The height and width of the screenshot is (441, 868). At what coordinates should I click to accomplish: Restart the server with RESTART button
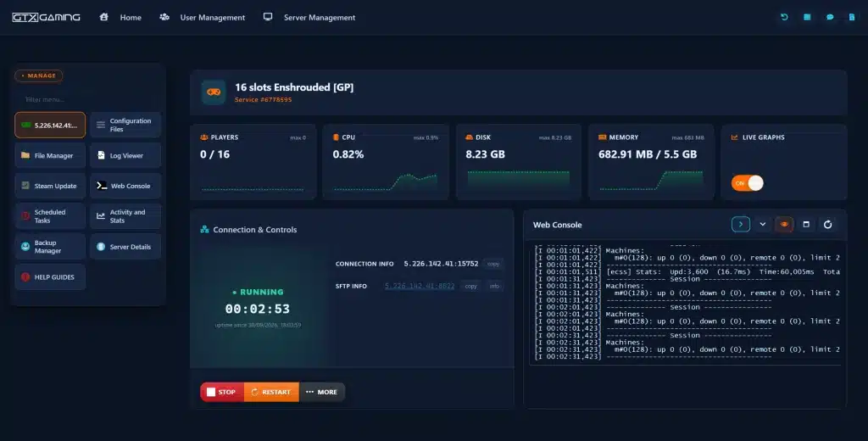click(x=271, y=392)
